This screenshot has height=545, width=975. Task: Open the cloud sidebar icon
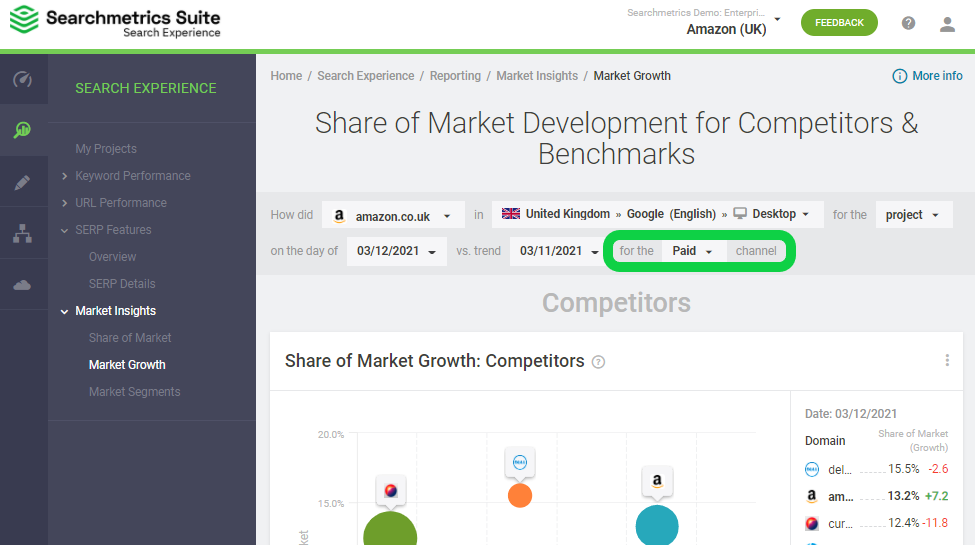pos(23,285)
